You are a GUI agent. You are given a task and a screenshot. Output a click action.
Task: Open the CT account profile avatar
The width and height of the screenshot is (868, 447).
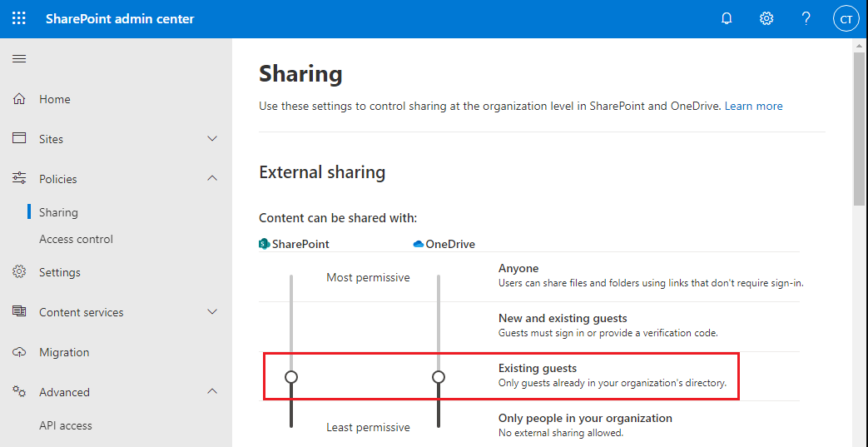coord(846,18)
